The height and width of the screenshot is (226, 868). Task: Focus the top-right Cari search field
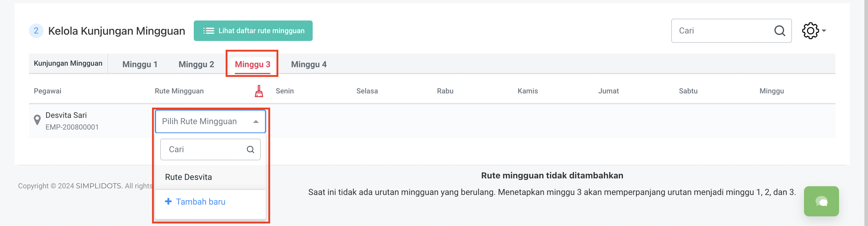721,31
